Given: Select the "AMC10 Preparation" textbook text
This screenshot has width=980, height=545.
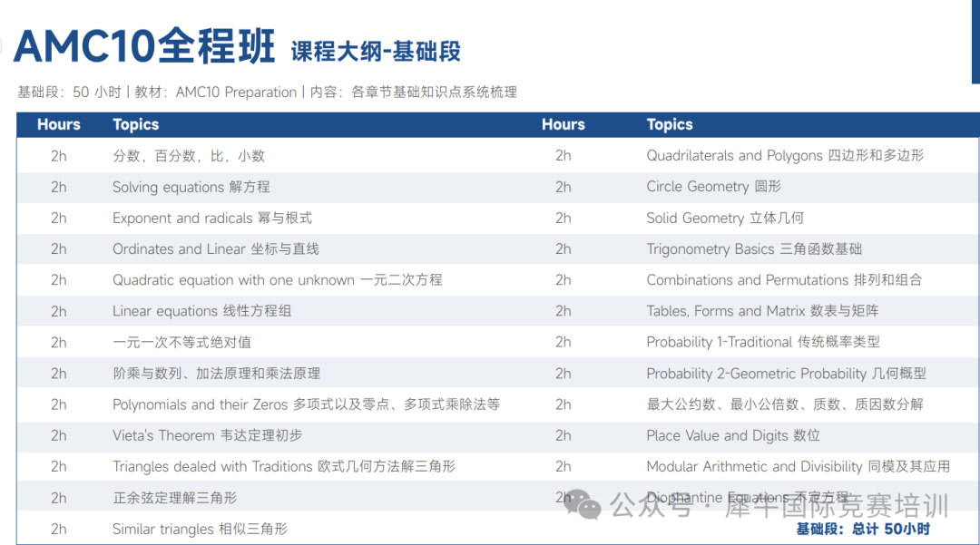Looking at the screenshot, I should [236, 92].
